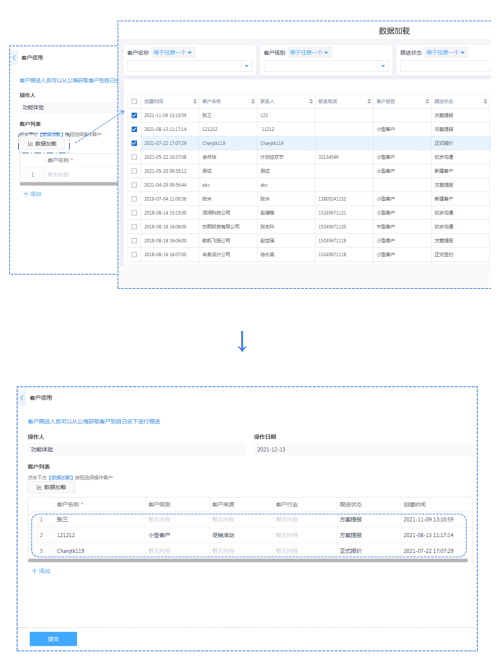Uncheck the Chanjtk119 row checkbox
The width and height of the screenshot is (501, 662).
[x=134, y=143]
